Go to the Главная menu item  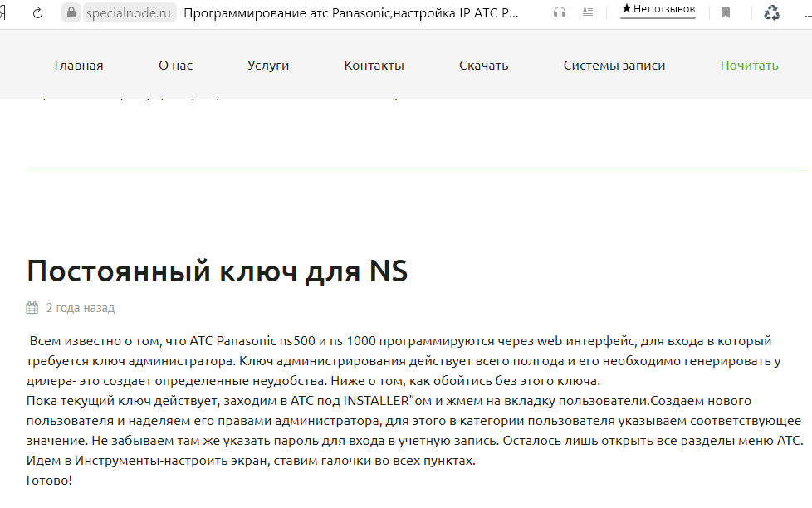click(x=79, y=66)
